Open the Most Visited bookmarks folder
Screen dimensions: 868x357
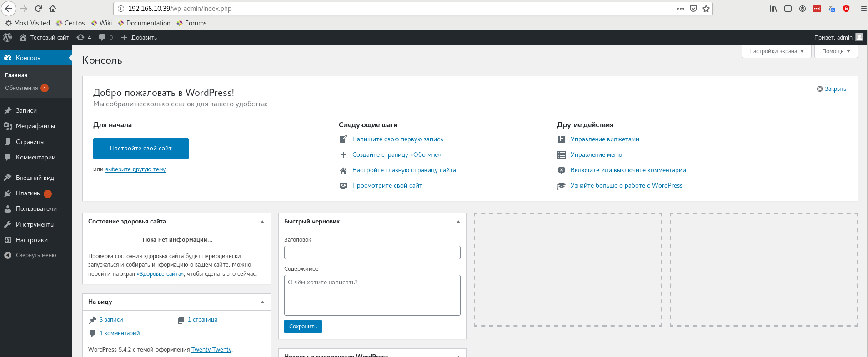tap(28, 23)
